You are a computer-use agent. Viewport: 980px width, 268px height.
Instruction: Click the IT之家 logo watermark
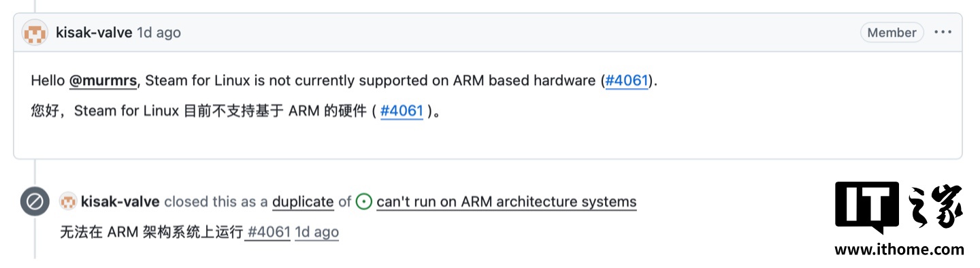tap(899, 208)
